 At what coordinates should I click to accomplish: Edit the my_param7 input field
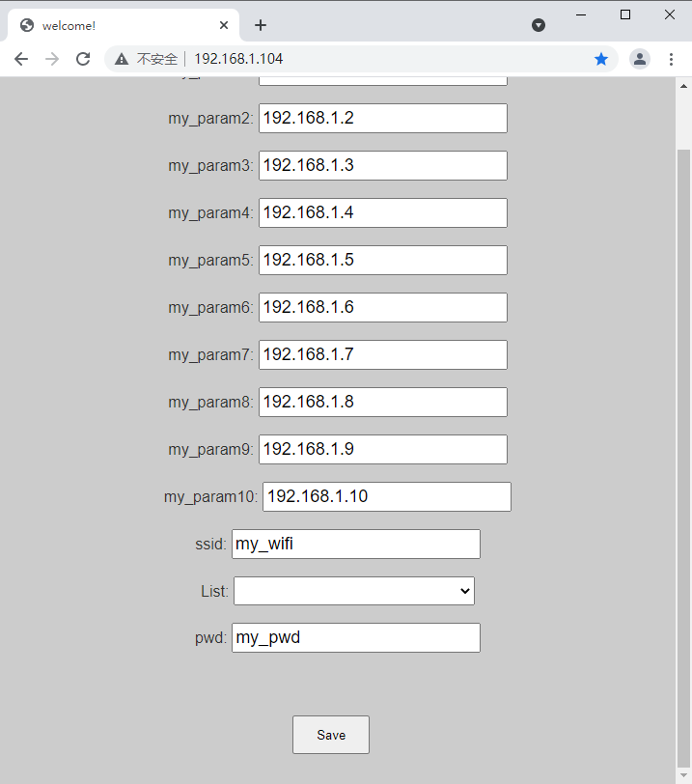point(383,354)
